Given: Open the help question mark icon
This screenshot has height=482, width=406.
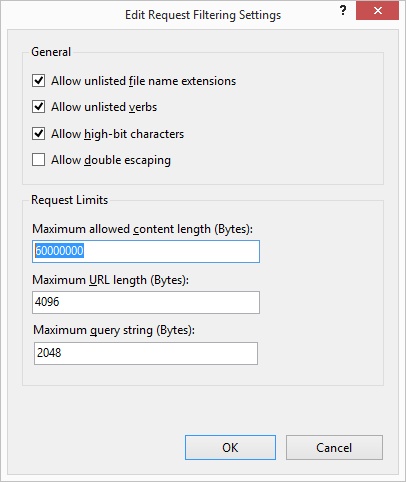Looking at the screenshot, I should tap(343, 10).
